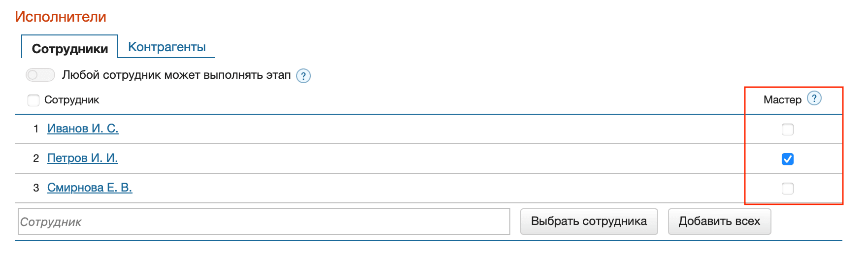The width and height of the screenshot is (868, 257).
Task: Click the help icon next to Мастер
Action: point(814,98)
